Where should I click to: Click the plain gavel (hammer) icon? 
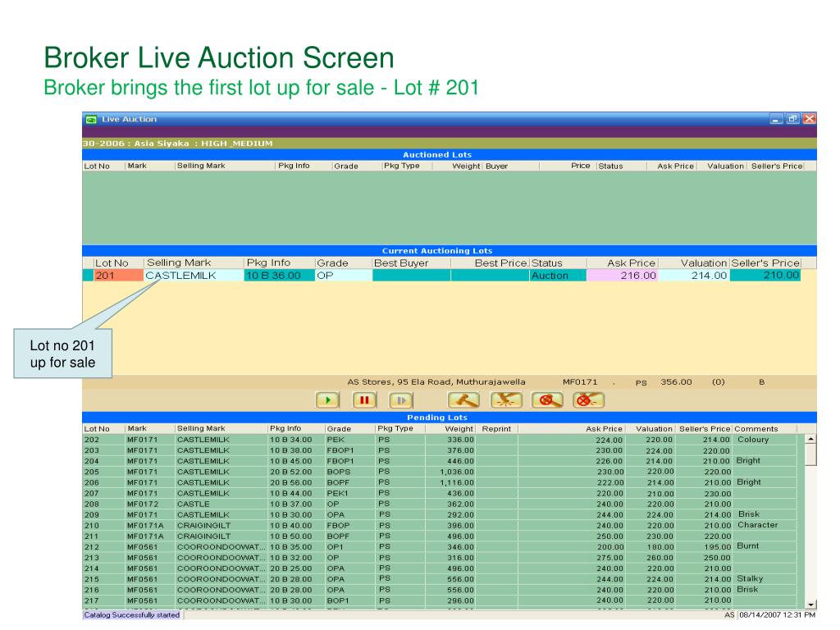(463, 400)
